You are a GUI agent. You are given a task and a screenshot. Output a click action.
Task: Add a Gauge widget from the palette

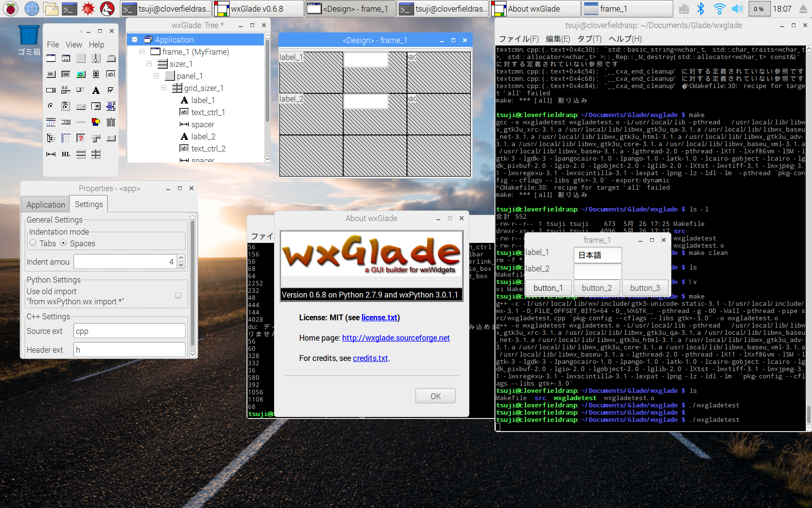click(81, 90)
